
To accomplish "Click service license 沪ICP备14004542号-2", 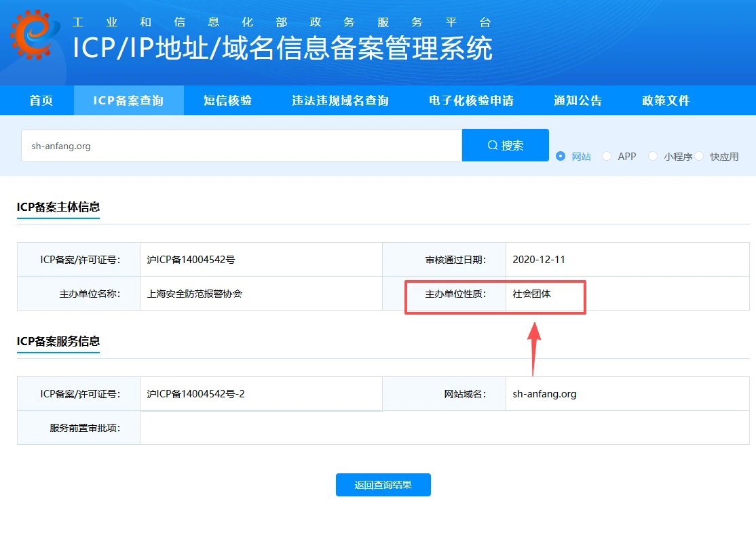I will pyautogui.click(x=195, y=394).
